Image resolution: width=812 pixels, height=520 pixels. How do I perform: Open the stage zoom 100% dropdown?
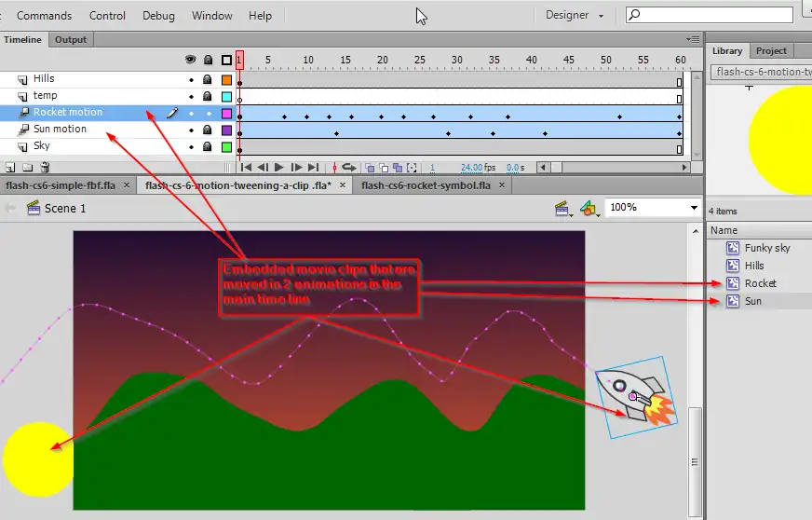(x=694, y=208)
